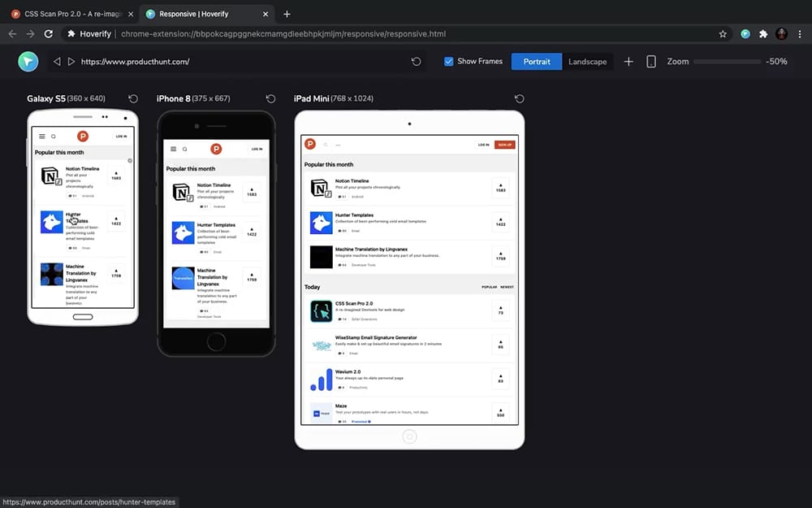Open the Chrome profile avatar
The width and height of the screenshot is (812, 508).
click(x=781, y=34)
